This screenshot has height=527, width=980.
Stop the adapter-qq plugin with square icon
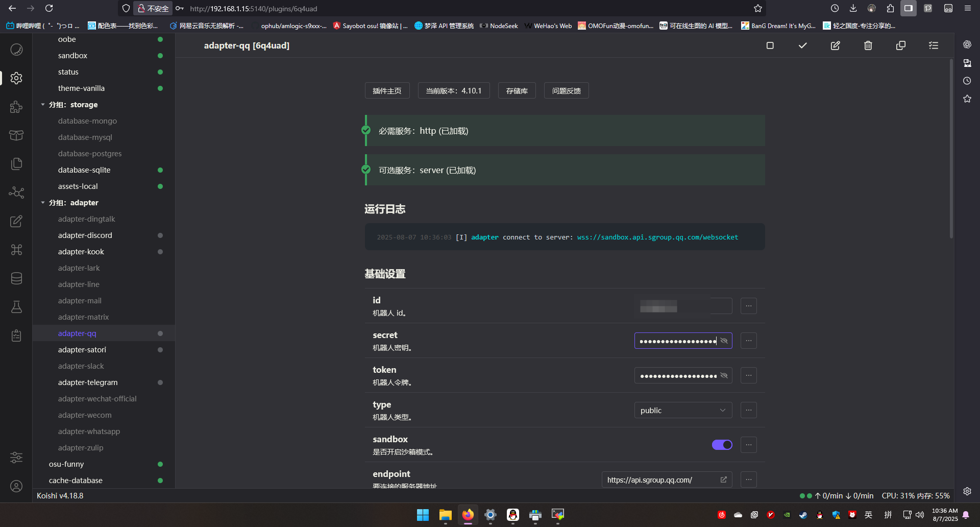pos(770,45)
